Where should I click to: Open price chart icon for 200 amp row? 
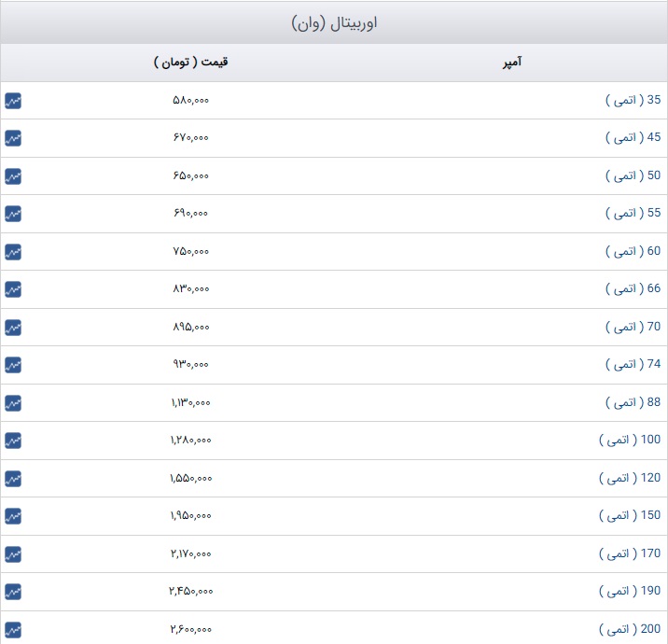pos(13,630)
